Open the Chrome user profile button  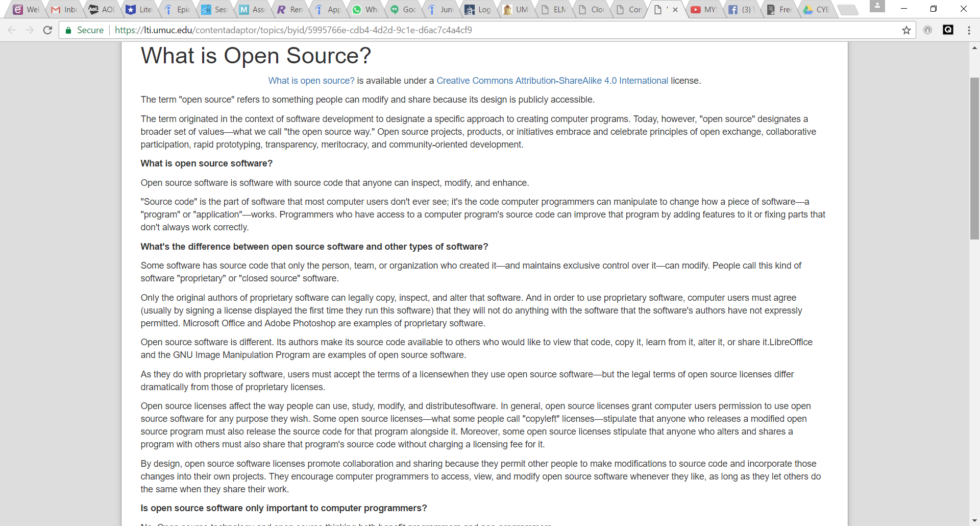(x=877, y=6)
